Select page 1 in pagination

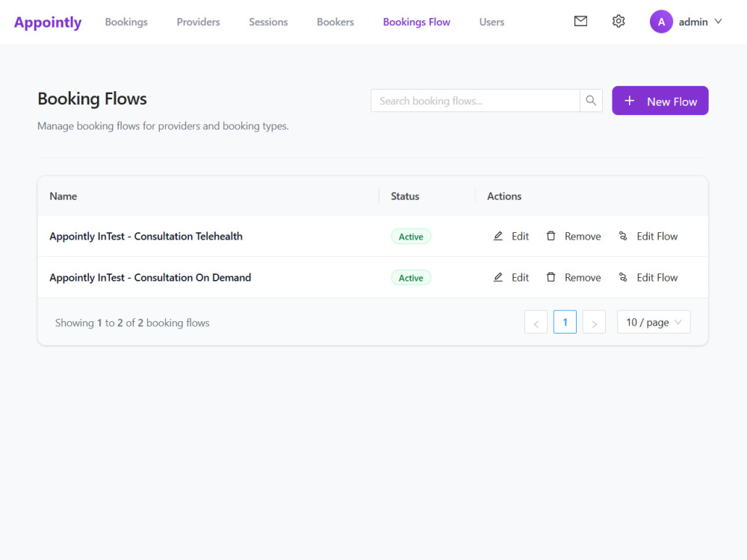[x=565, y=323]
